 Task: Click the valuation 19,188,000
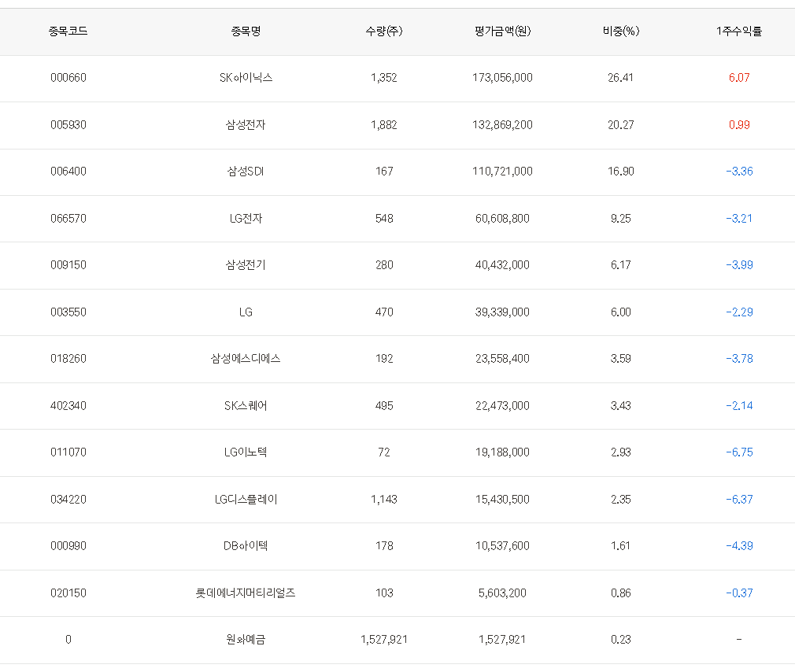(502, 452)
